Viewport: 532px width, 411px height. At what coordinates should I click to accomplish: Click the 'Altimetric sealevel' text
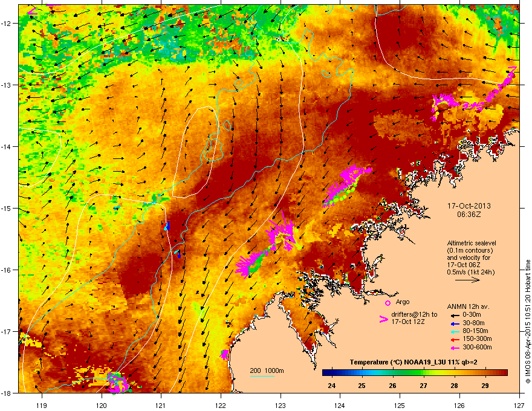[x=472, y=243]
